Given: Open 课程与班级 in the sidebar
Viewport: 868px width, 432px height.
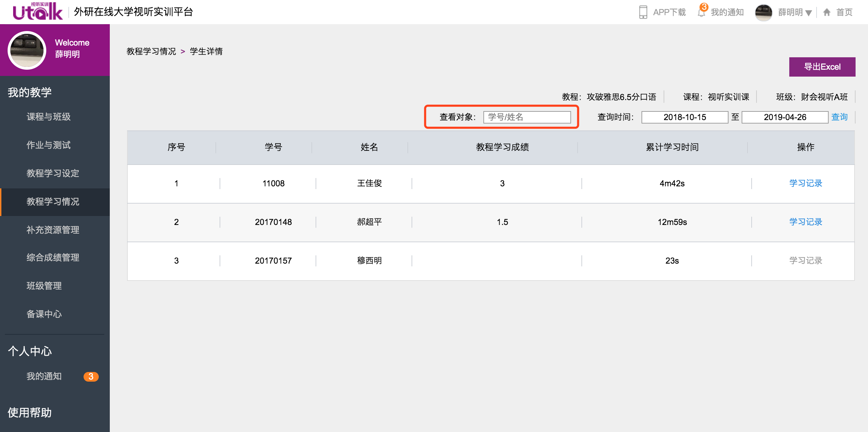Looking at the screenshot, I should pos(49,117).
